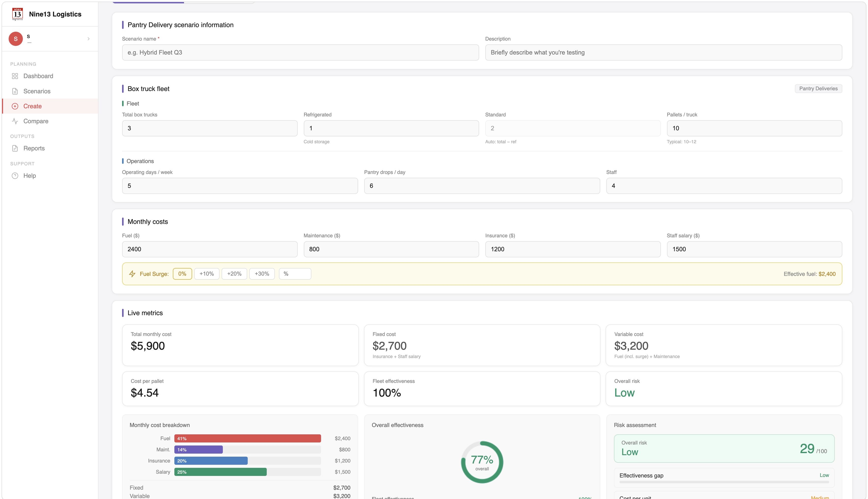Open the Help page
The image size is (868, 499).
click(x=50, y=175)
